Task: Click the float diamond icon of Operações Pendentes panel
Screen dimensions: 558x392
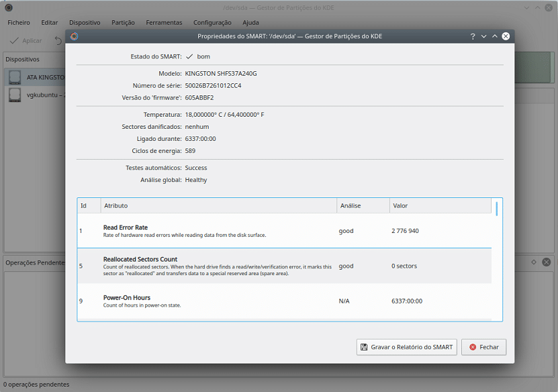Action: [x=534, y=262]
